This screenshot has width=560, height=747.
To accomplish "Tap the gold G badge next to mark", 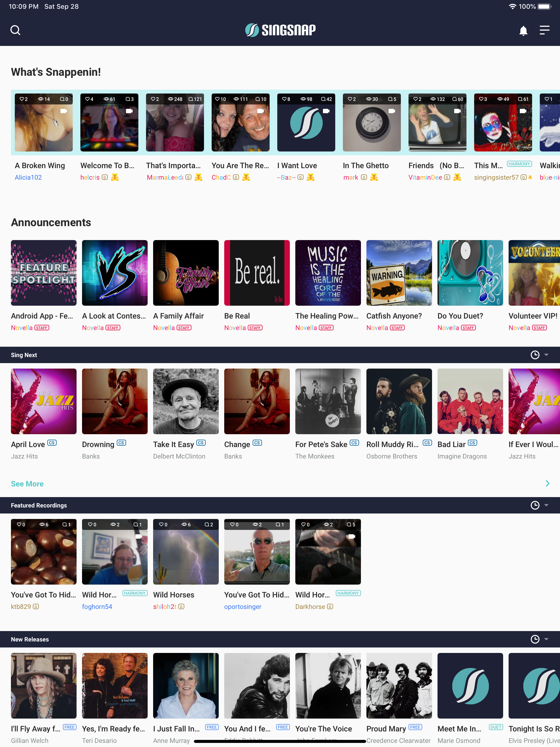I will 364,177.
